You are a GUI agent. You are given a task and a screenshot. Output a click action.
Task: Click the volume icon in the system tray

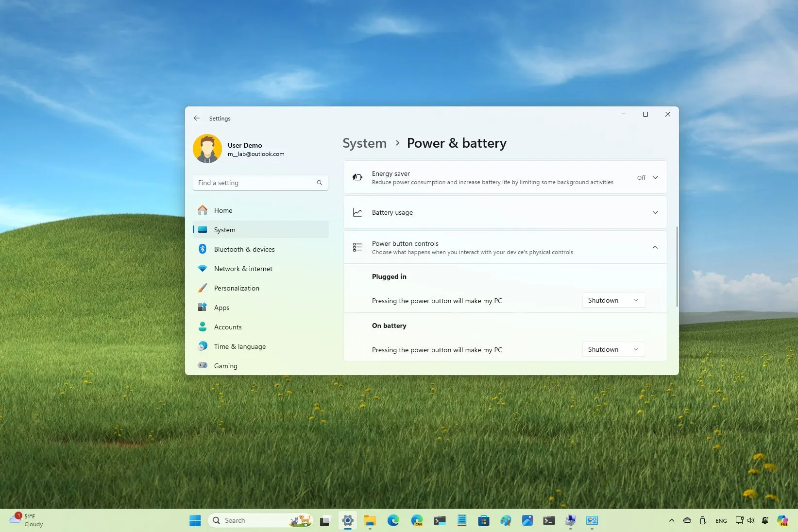751,520
